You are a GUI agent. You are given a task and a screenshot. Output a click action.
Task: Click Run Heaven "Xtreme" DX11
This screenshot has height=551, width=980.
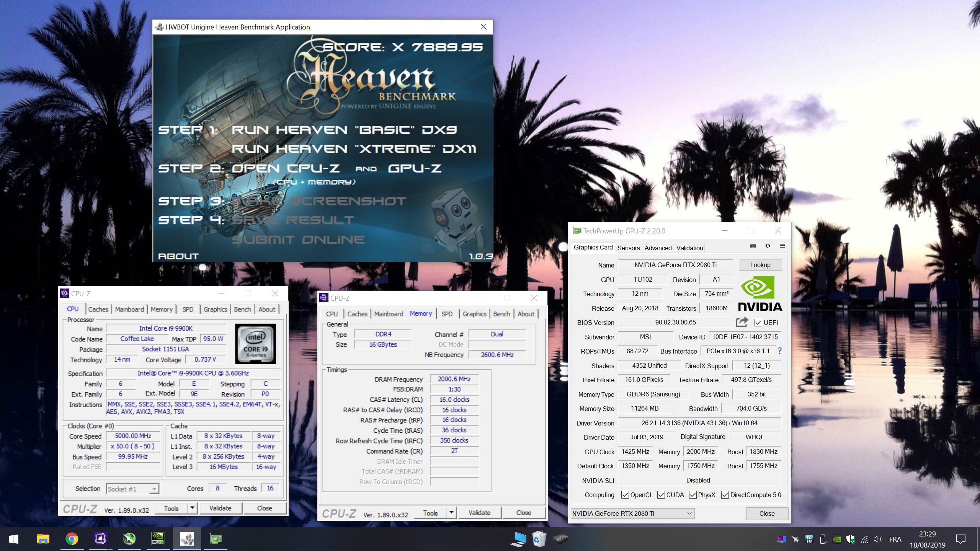pyautogui.click(x=354, y=148)
